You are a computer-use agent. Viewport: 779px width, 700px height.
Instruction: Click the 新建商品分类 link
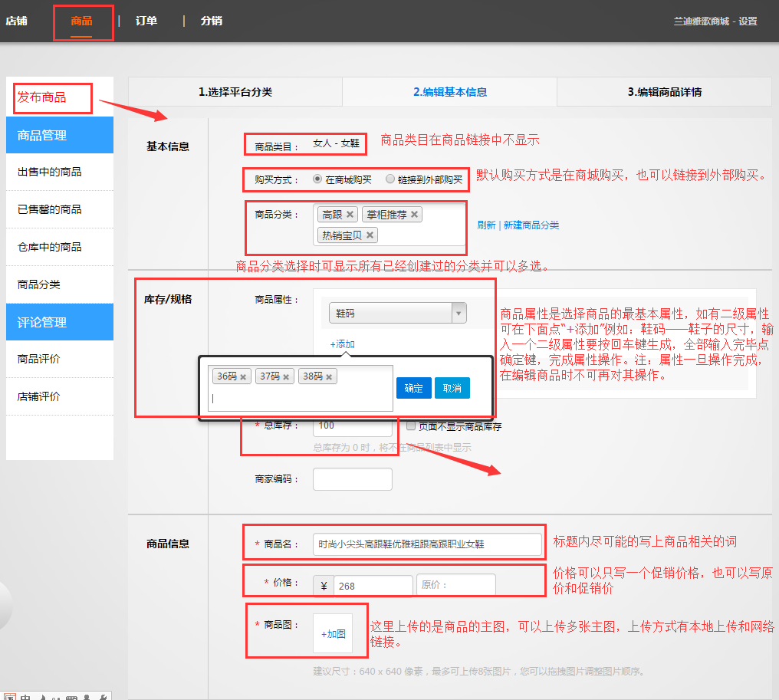click(531, 225)
